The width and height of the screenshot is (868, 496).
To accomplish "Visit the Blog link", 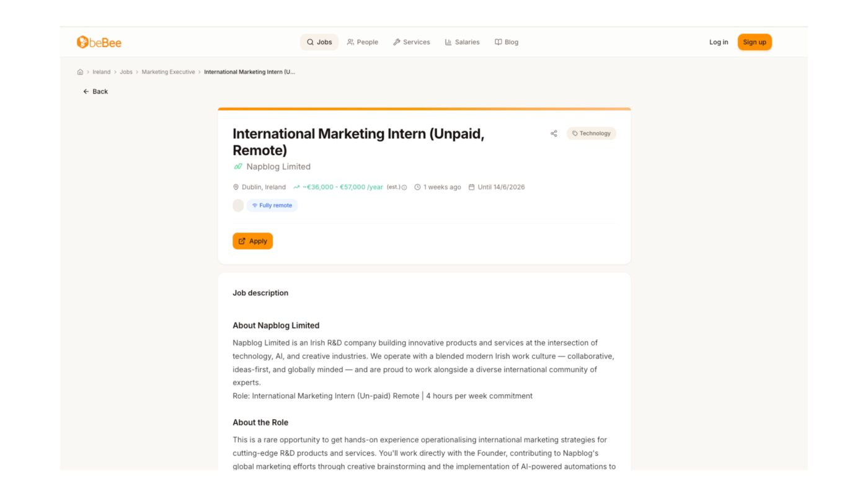I will point(507,42).
